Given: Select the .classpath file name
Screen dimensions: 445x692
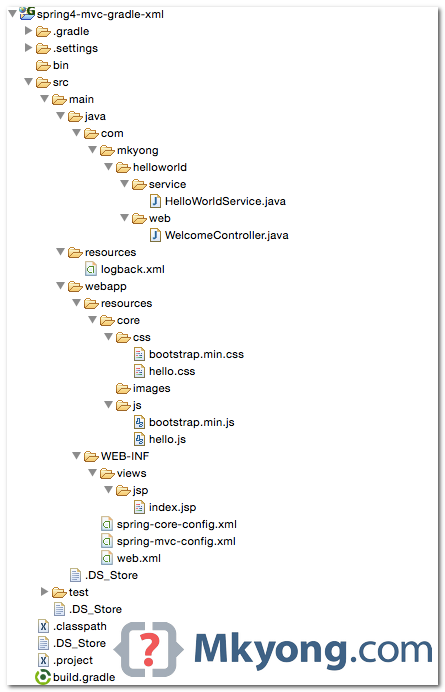Looking at the screenshot, I should coord(80,626).
